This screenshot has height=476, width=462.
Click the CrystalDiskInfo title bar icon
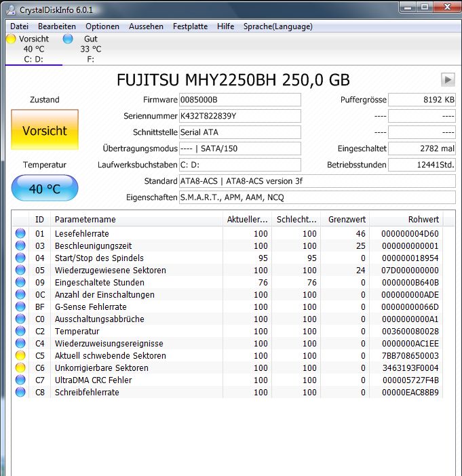(x=12, y=10)
